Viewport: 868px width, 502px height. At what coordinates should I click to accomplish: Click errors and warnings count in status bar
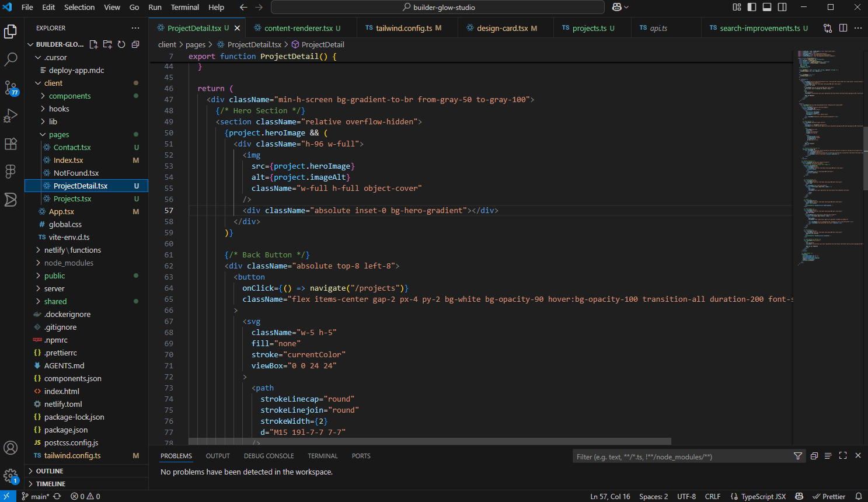click(85, 496)
